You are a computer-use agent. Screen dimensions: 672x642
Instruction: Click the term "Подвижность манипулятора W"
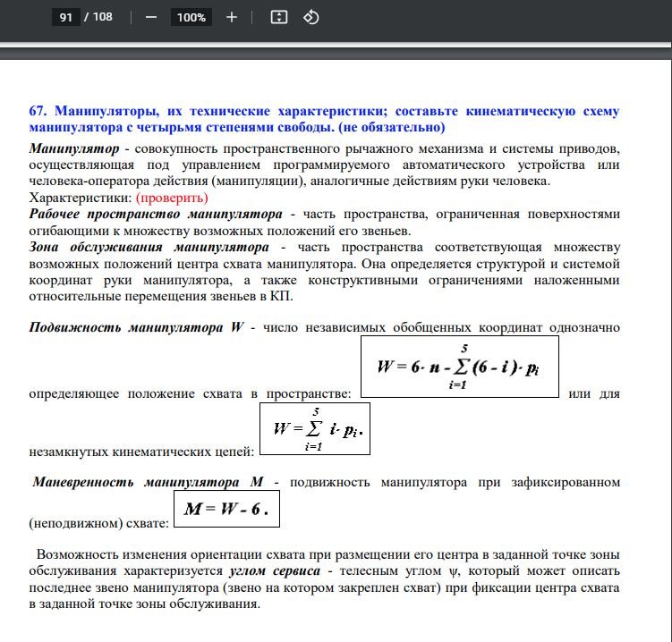click(136, 327)
